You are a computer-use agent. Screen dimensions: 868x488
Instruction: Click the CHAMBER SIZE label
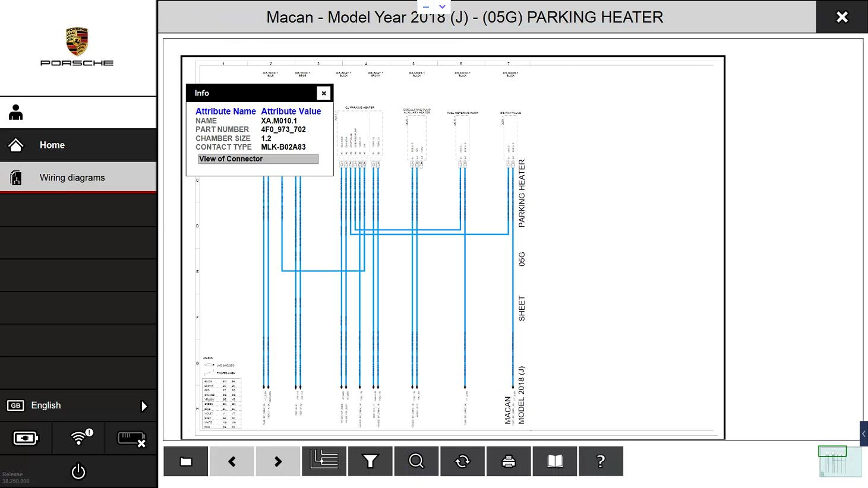223,138
